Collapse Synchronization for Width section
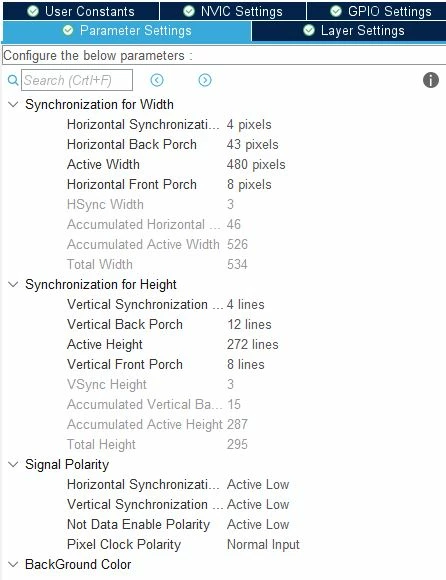 click(x=13, y=104)
